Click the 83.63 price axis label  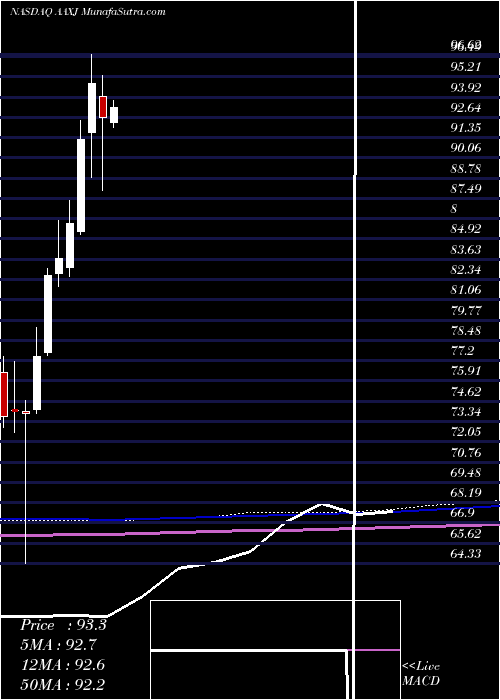pos(466,249)
